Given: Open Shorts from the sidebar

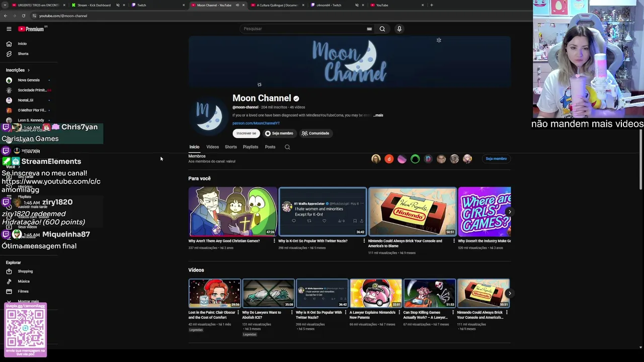Looking at the screenshot, I should coord(23,54).
